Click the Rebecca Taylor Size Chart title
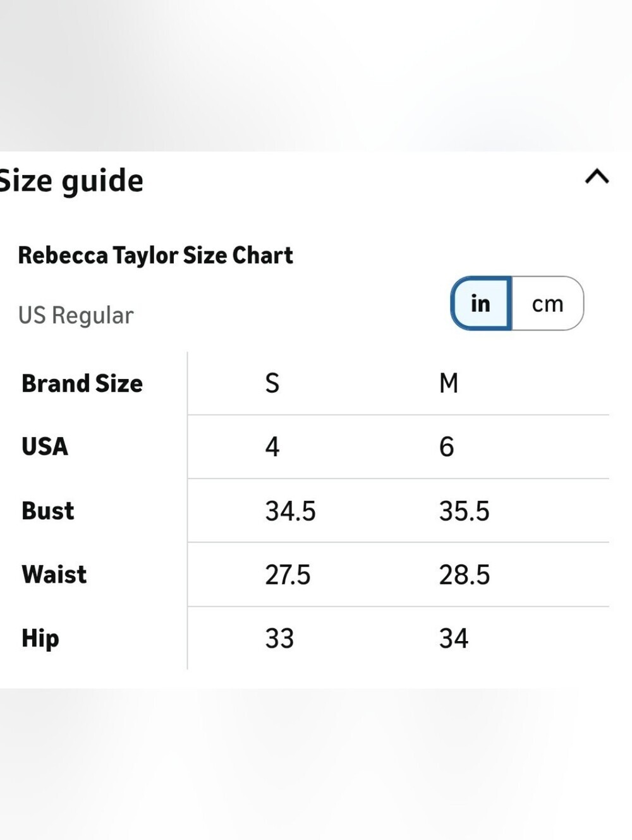Screen dimensions: 632x840 click(x=155, y=255)
